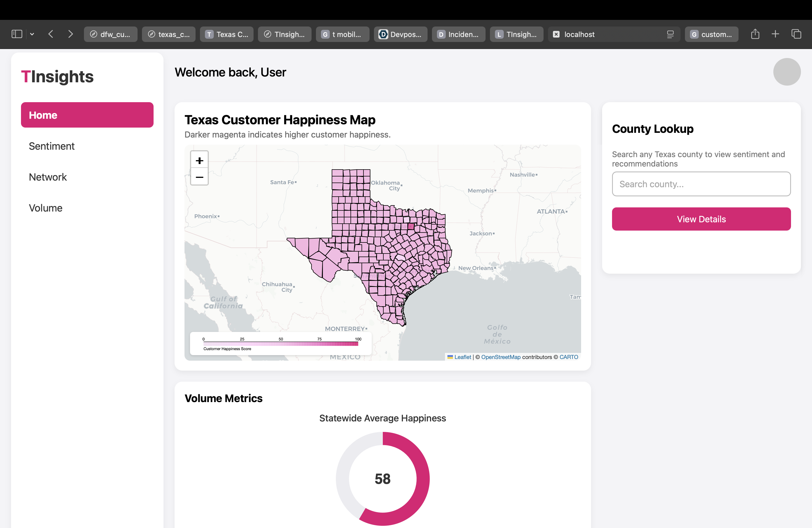Switch to the dfw_cu... browser tab
This screenshot has height=528, width=812.
coord(110,34)
